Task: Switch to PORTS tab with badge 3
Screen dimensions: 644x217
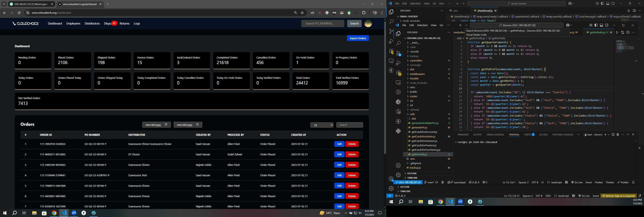Action: (x=529, y=135)
